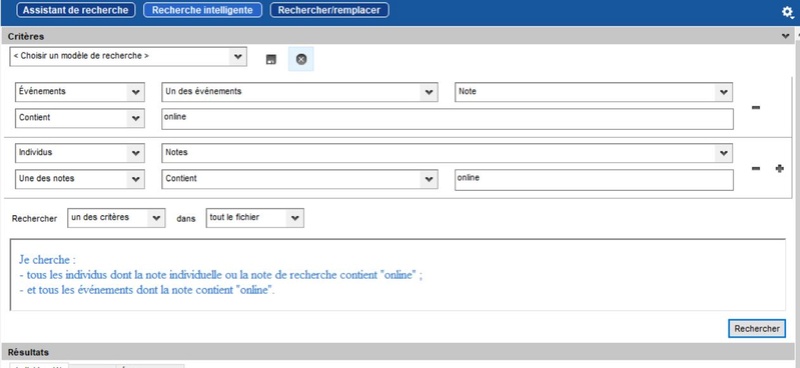Switch to Recherche intelligente tab

(203, 10)
